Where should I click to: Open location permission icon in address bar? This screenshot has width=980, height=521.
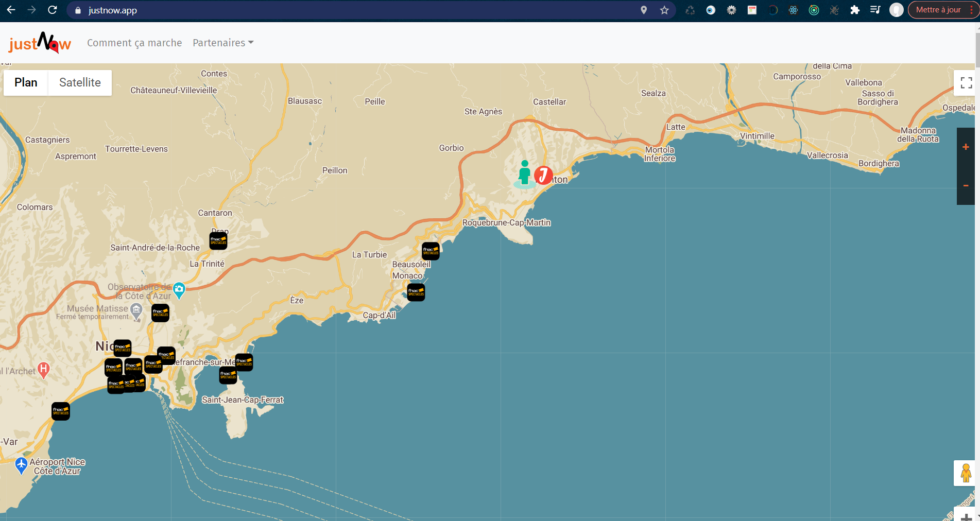[644, 10]
